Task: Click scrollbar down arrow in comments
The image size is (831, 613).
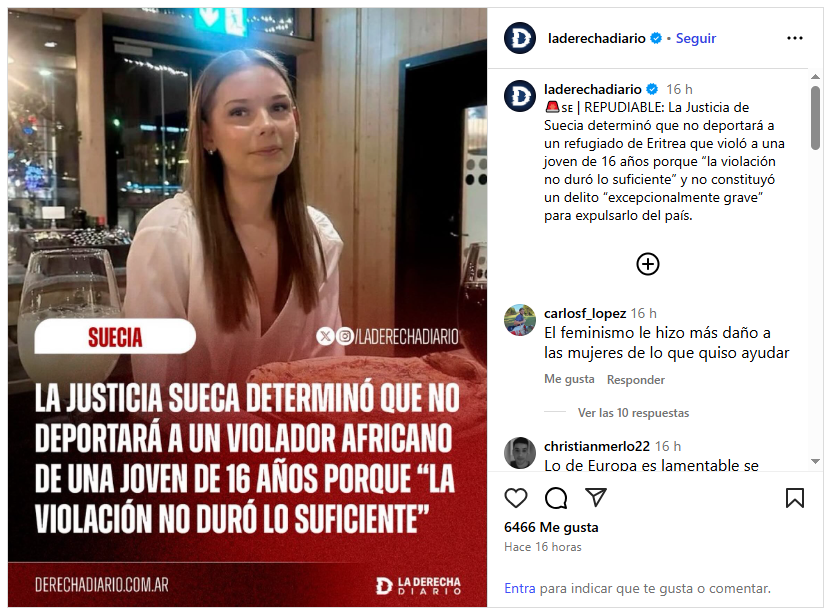Action: 816,461
